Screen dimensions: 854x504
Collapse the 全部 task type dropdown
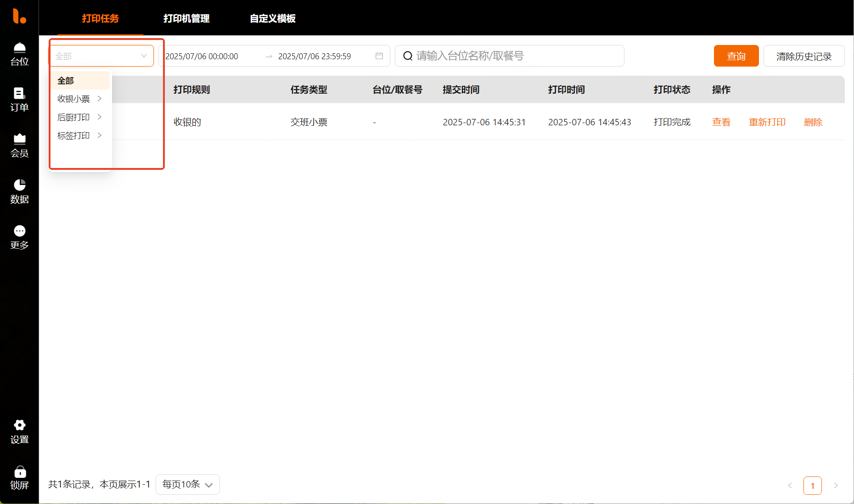pyautogui.click(x=101, y=56)
